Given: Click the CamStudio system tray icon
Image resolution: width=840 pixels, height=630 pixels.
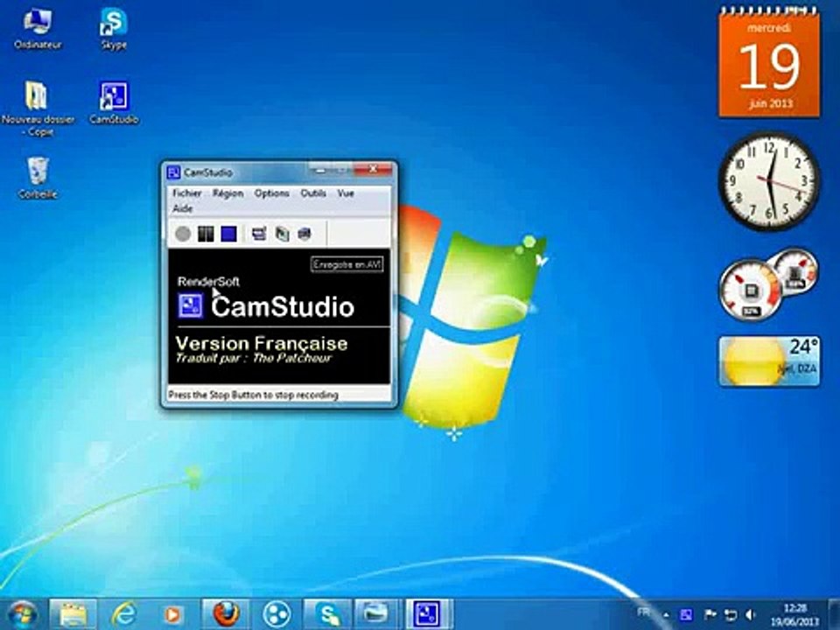Looking at the screenshot, I should (686, 615).
